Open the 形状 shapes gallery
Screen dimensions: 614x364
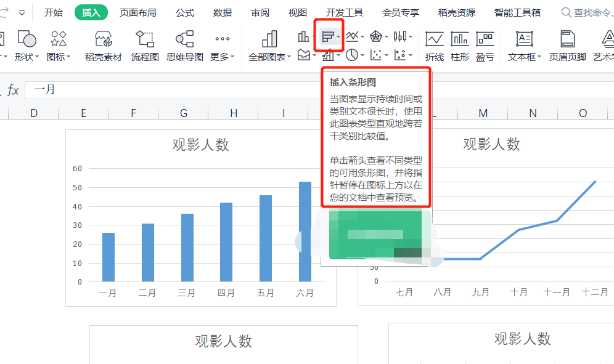click(x=27, y=46)
